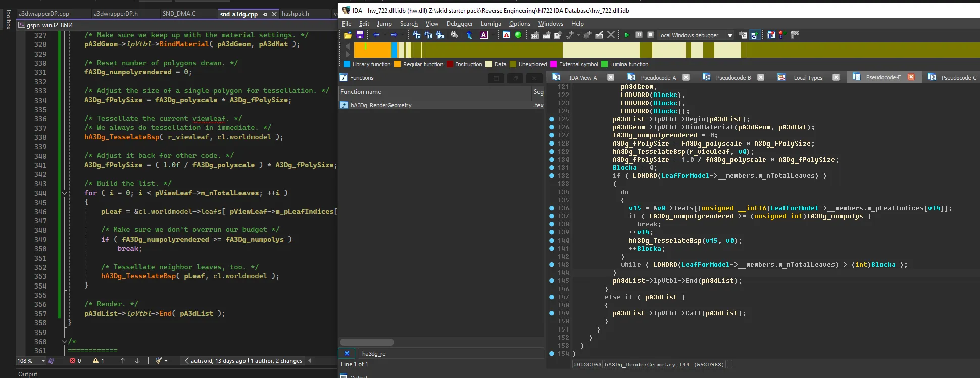Viewport: 980px width, 378px height.
Task: Open the Lumina menu
Action: (491, 24)
